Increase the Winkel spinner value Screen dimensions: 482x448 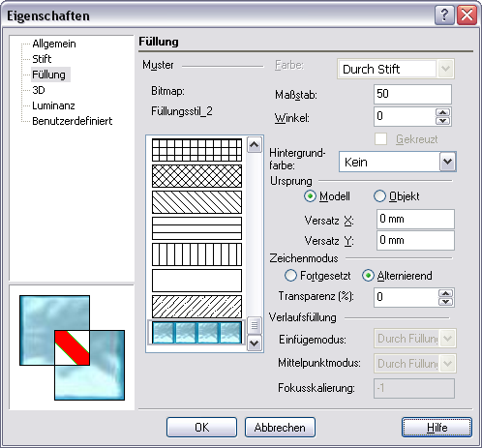[x=442, y=112]
